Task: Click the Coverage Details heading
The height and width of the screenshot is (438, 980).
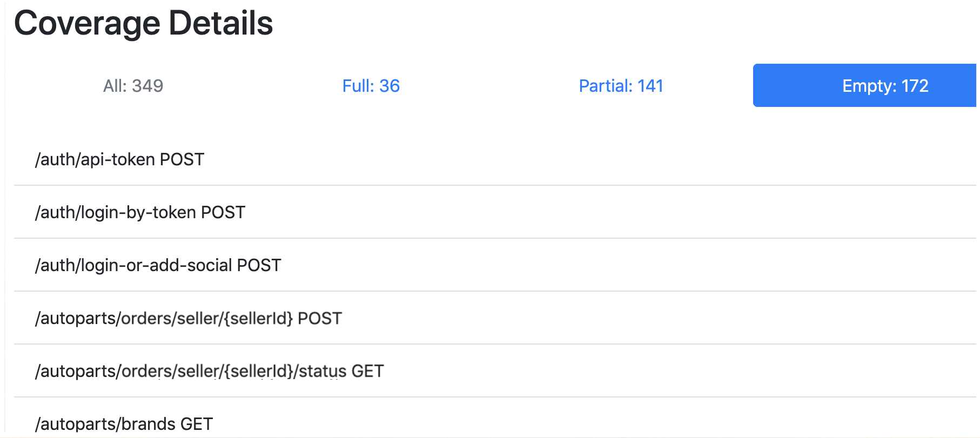Action: [143, 23]
